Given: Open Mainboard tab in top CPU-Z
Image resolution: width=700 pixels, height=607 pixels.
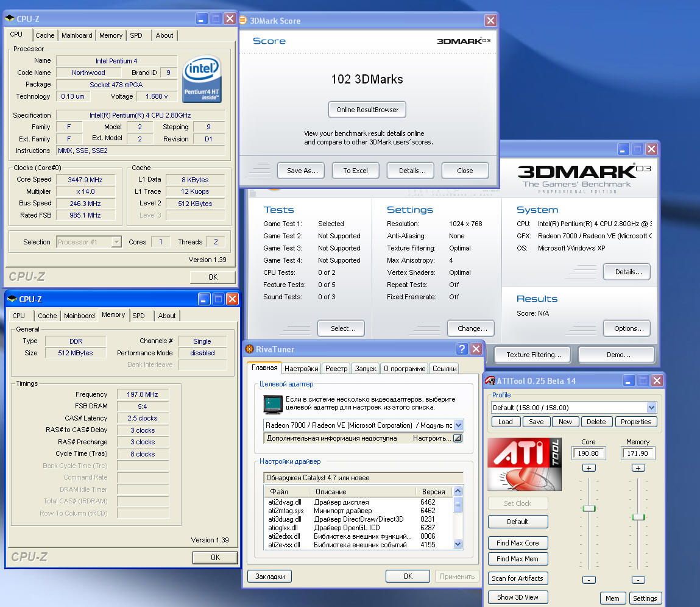Looking at the screenshot, I should [77, 35].
